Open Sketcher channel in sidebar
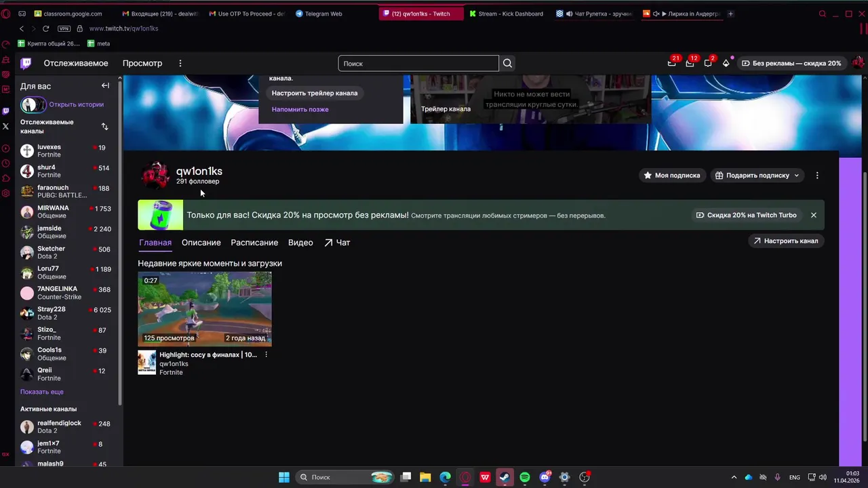This screenshot has width=868, height=488. coord(68,252)
